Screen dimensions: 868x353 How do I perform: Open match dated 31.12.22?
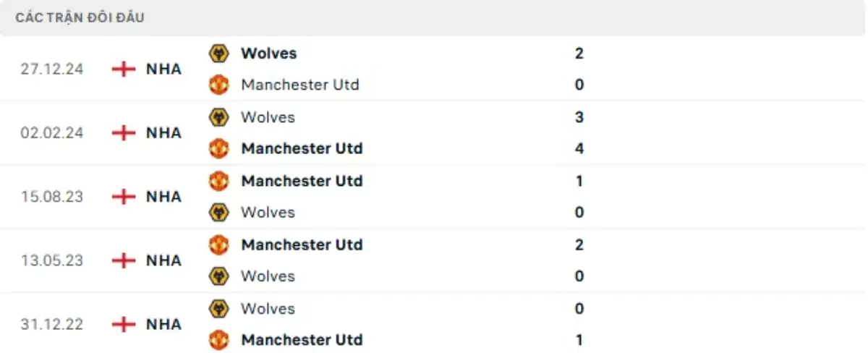click(52, 324)
